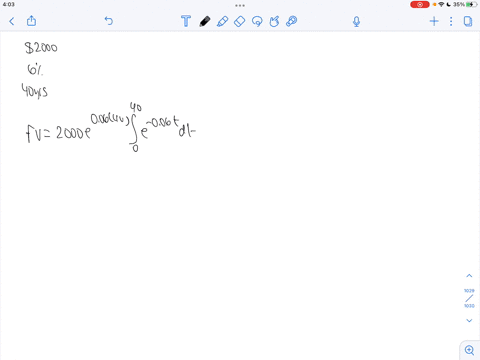Start audio recording with the microphone
This screenshot has height=360, width=480.
coord(356,21)
